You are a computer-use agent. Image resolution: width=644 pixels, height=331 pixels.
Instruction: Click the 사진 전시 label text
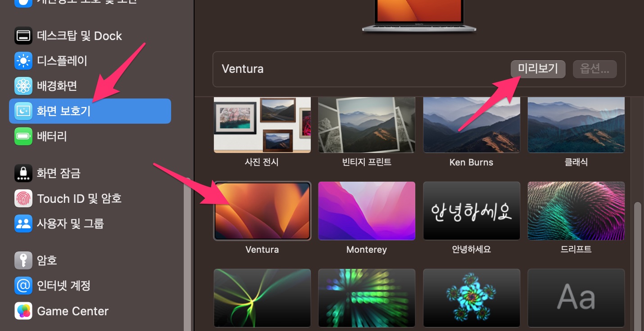262,162
